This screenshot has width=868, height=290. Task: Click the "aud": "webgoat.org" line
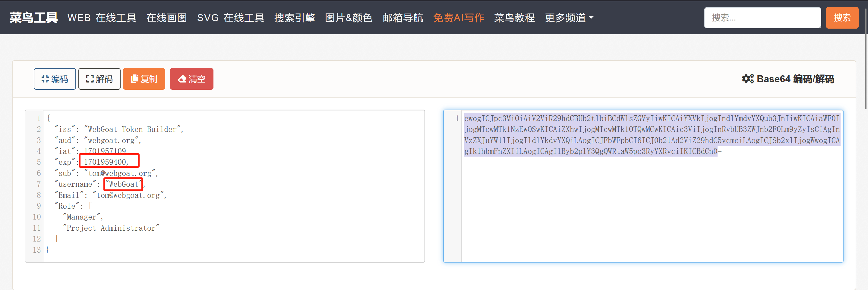[98, 140]
